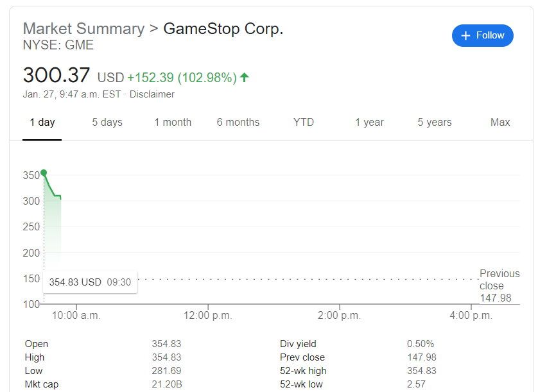Click the plus icon in Follow

coord(465,35)
